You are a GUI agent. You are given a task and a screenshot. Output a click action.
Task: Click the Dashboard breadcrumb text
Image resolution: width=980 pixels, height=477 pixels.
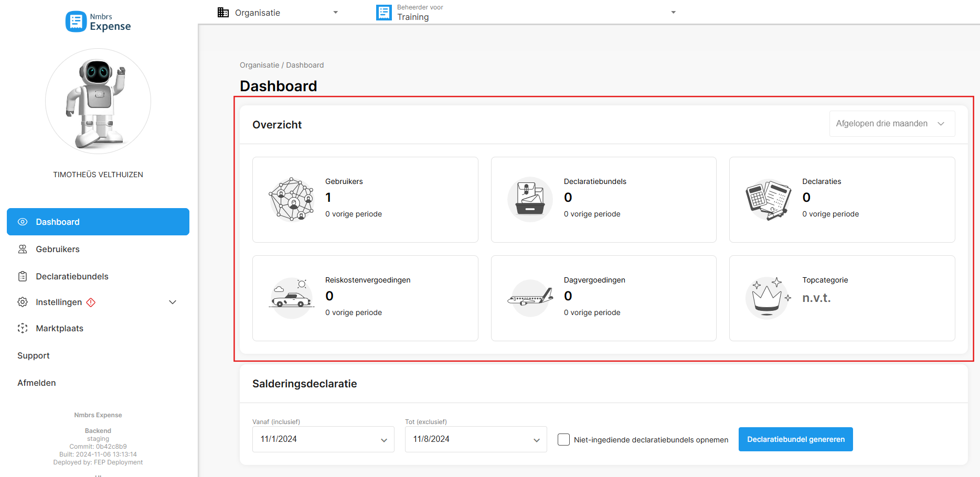(305, 65)
